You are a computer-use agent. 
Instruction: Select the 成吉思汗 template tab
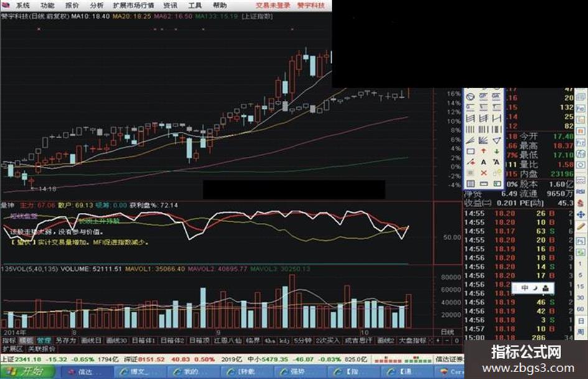[x=358, y=340]
